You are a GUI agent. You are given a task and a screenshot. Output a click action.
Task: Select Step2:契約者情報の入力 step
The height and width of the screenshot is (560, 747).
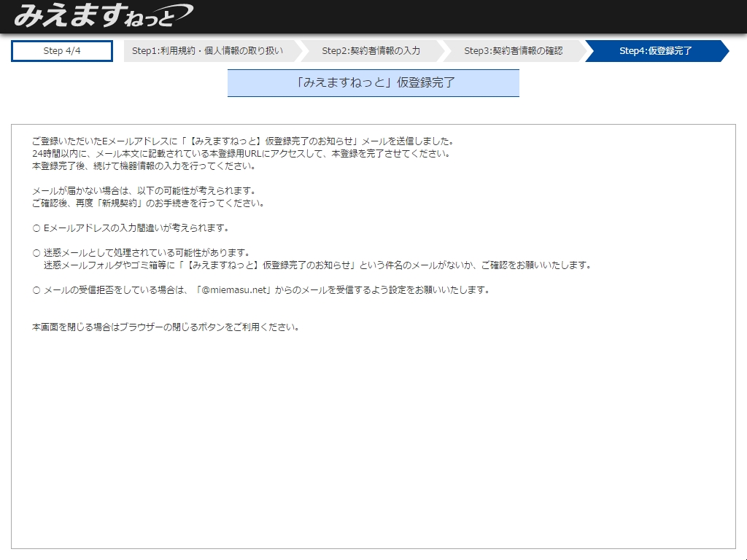pos(371,51)
